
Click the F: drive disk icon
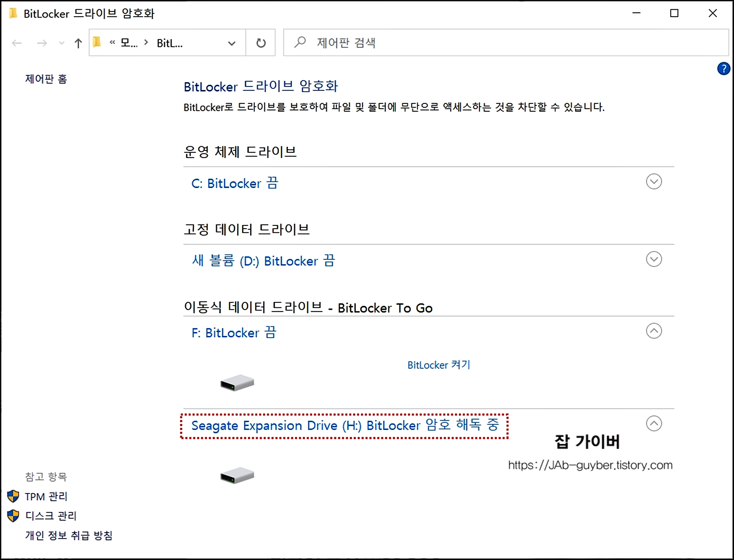[x=237, y=383]
